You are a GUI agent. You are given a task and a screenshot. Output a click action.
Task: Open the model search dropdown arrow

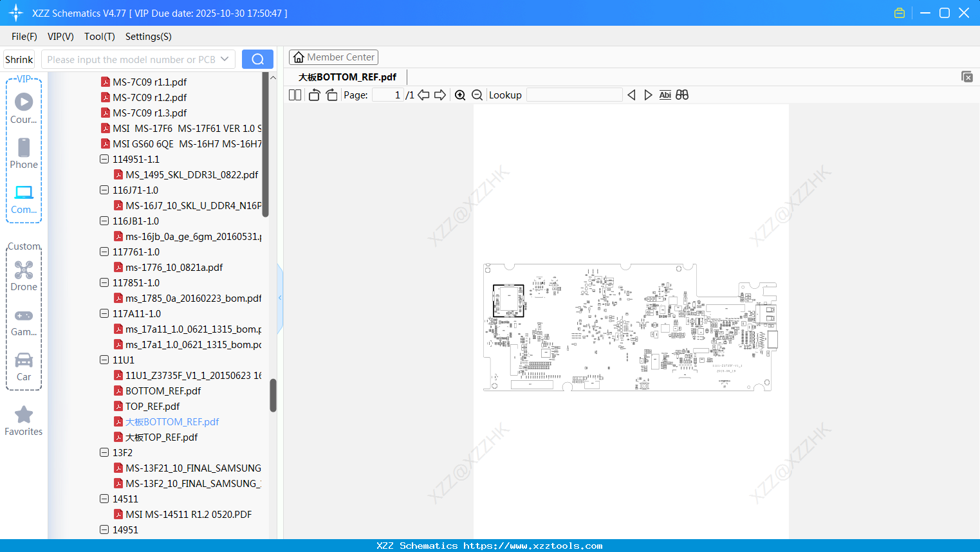[x=225, y=59]
